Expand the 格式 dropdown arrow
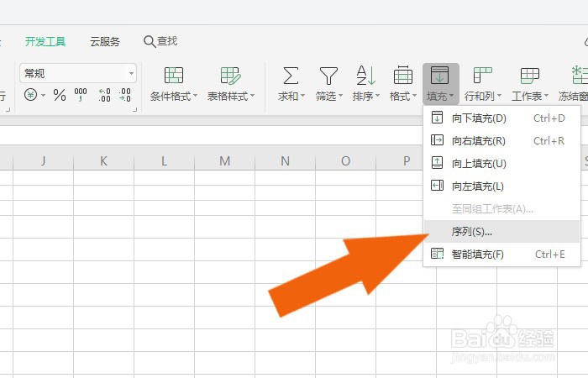588x378 pixels. 414,96
